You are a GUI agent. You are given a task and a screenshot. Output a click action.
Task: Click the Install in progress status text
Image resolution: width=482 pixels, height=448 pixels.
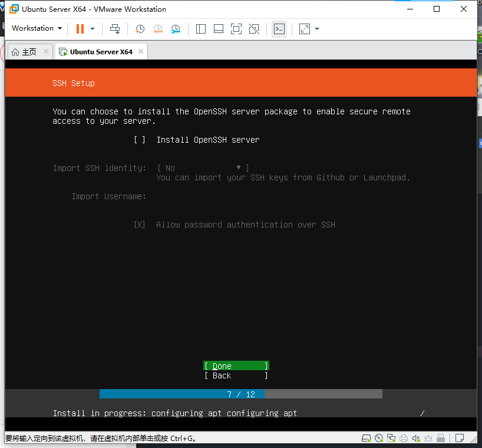tap(174, 413)
